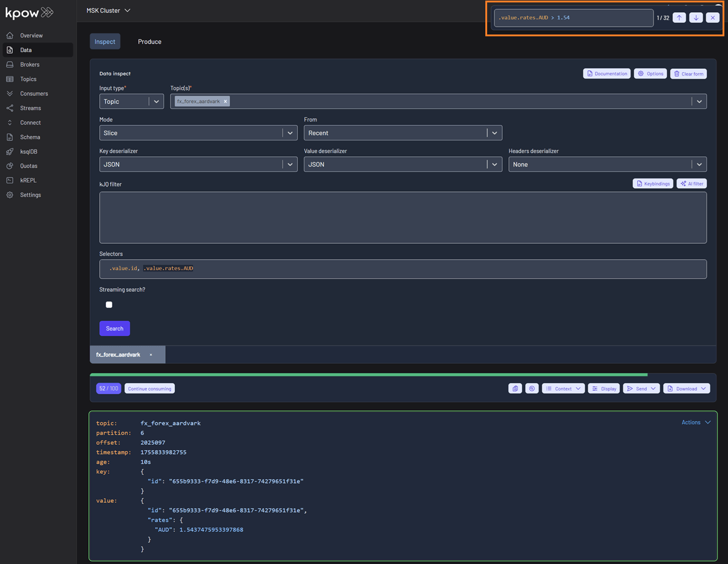Open Keybindings help

[x=653, y=183]
